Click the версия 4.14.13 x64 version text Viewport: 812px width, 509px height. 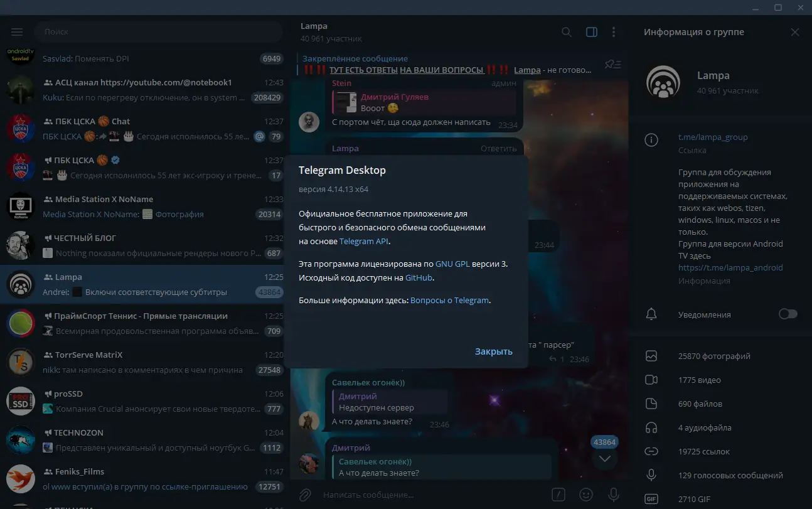click(x=333, y=189)
